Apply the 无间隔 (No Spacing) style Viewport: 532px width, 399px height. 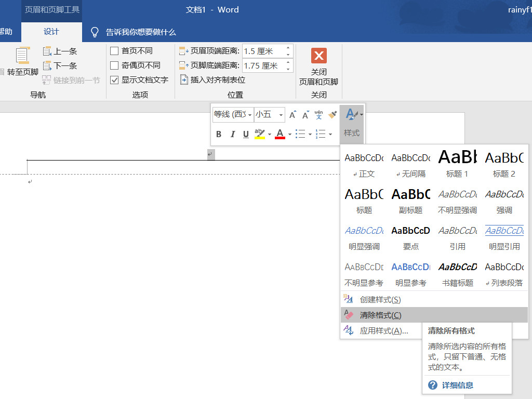(411, 165)
